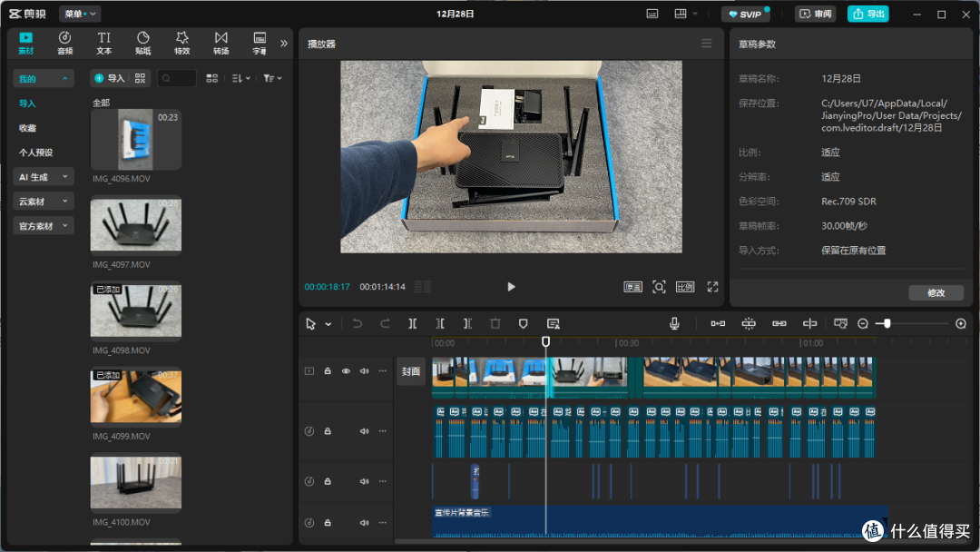980x552 pixels.
Task: Expand the AI 生成 section
Action: click(x=44, y=177)
